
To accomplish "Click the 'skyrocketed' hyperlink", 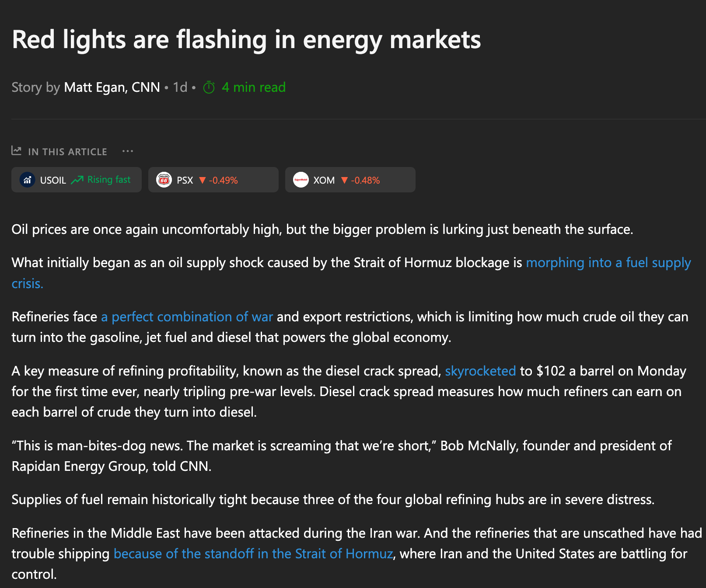I will click(x=480, y=371).
